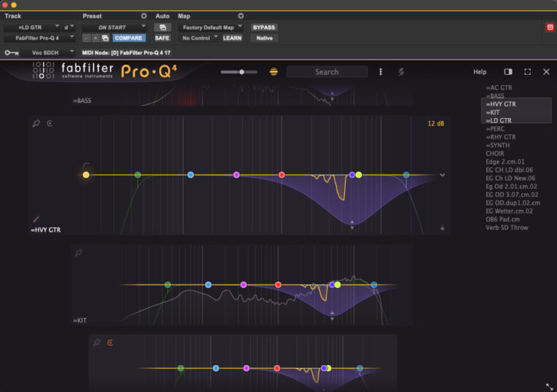Click the pin icon in the =KIT panel
Viewport: 557px width, 392px height.
[x=78, y=253]
